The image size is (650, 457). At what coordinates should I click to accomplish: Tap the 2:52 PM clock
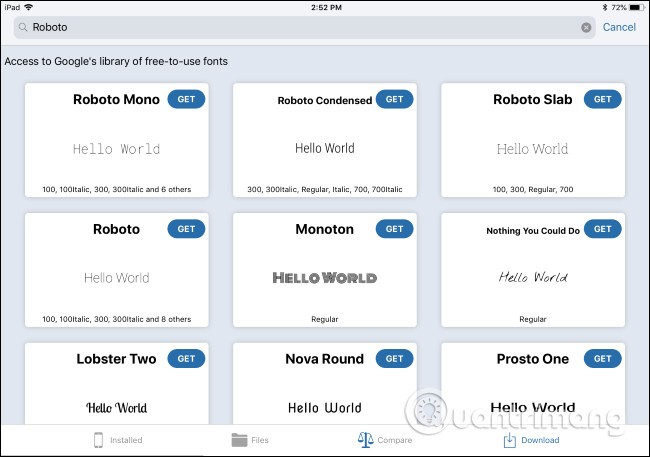pos(326,7)
